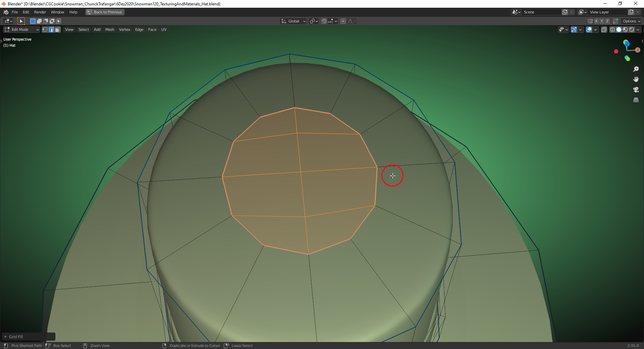
Task: Enable rendered viewport shading mode
Action: tap(632, 30)
